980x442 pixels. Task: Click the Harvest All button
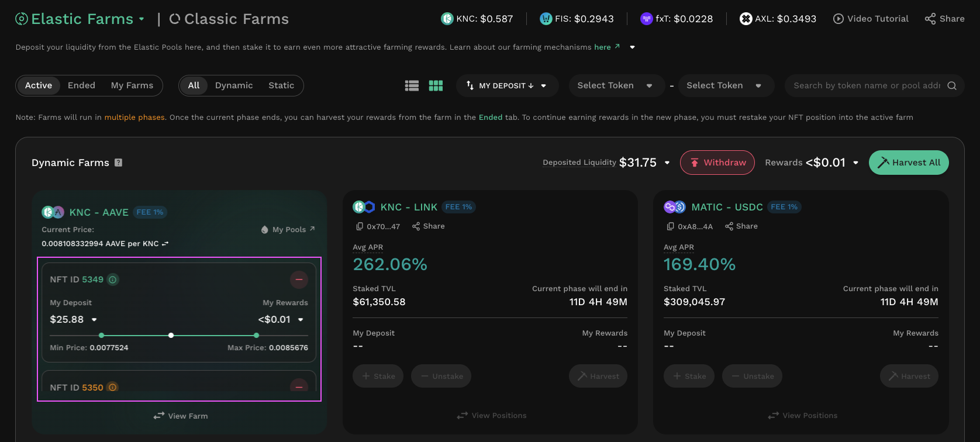pyautogui.click(x=909, y=163)
